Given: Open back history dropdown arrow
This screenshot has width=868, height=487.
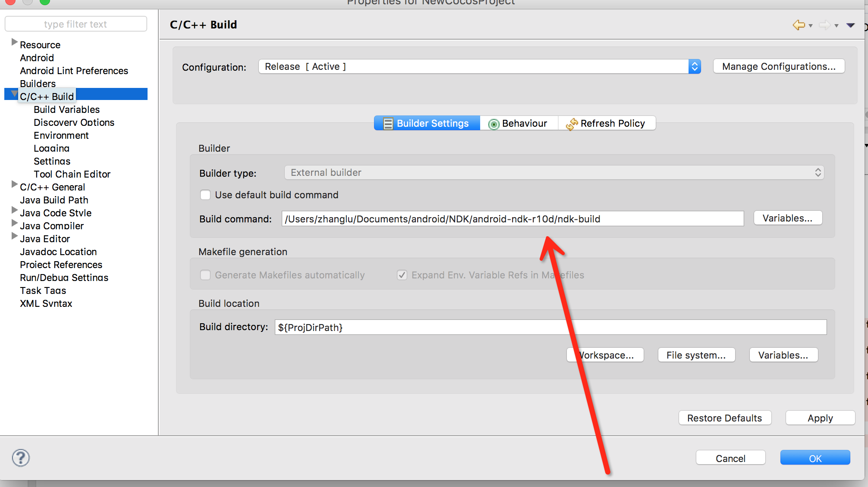Looking at the screenshot, I should tap(811, 26).
